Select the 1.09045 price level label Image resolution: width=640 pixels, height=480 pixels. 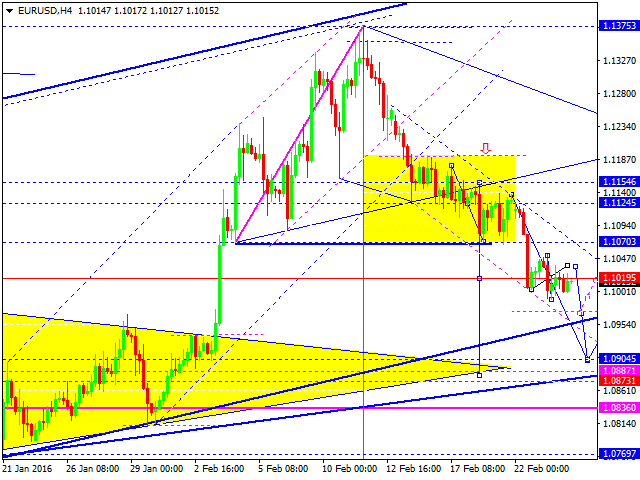click(619, 358)
